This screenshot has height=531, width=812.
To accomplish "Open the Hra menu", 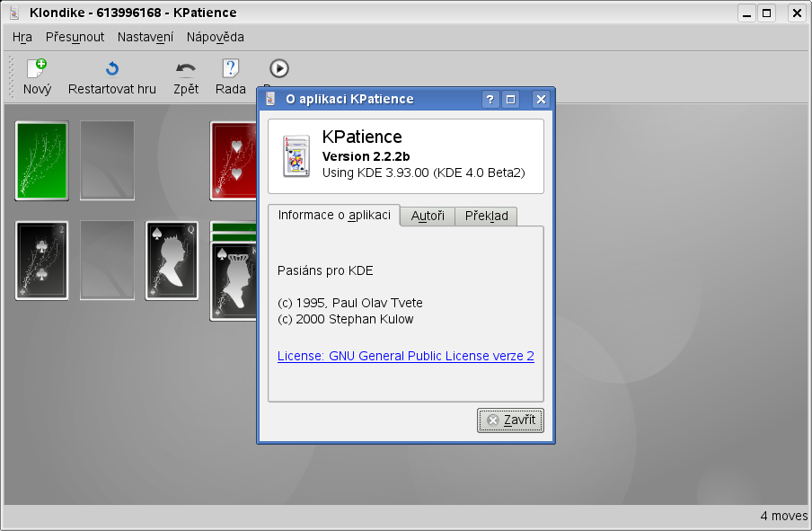I will (x=22, y=38).
